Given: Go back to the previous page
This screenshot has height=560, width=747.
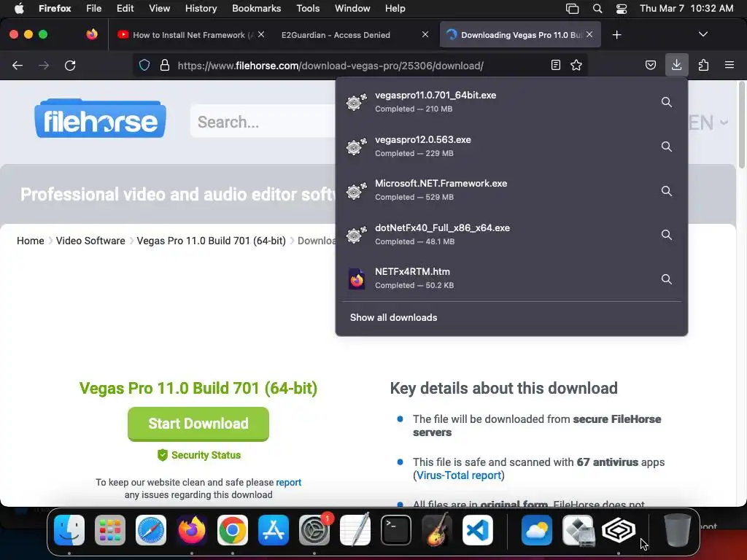Looking at the screenshot, I should pyautogui.click(x=18, y=65).
